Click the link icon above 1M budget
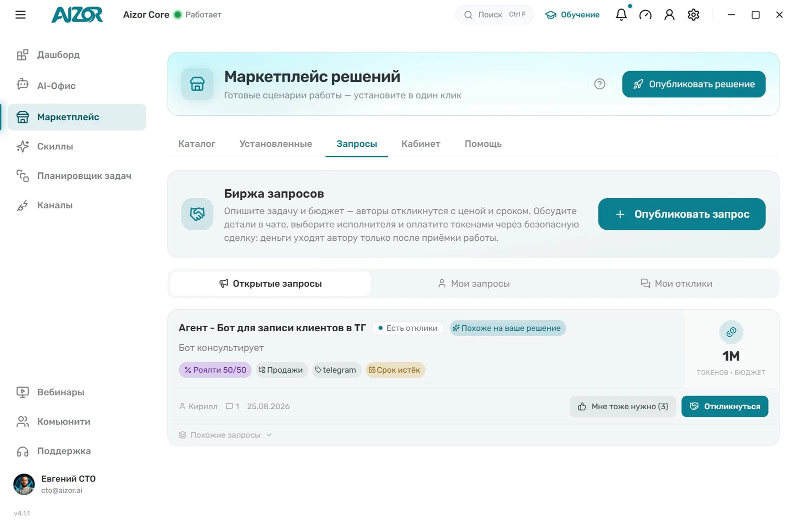The width and height of the screenshot is (800, 532). pyautogui.click(x=731, y=332)
